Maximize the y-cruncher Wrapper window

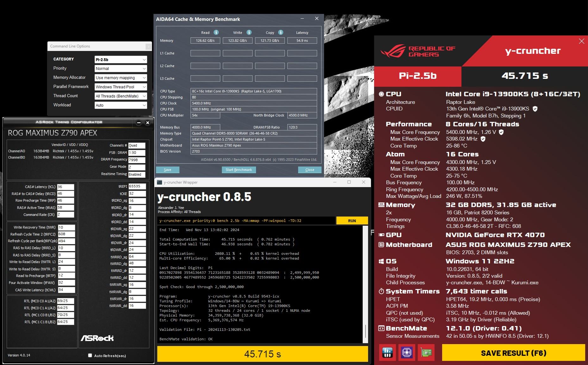(349, 182)
